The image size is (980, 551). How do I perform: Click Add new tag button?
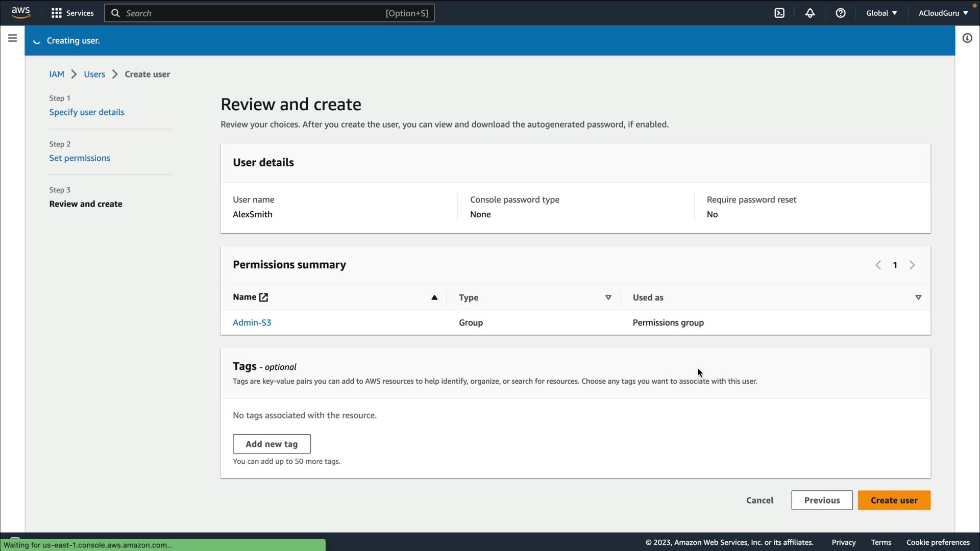point(272,444)
